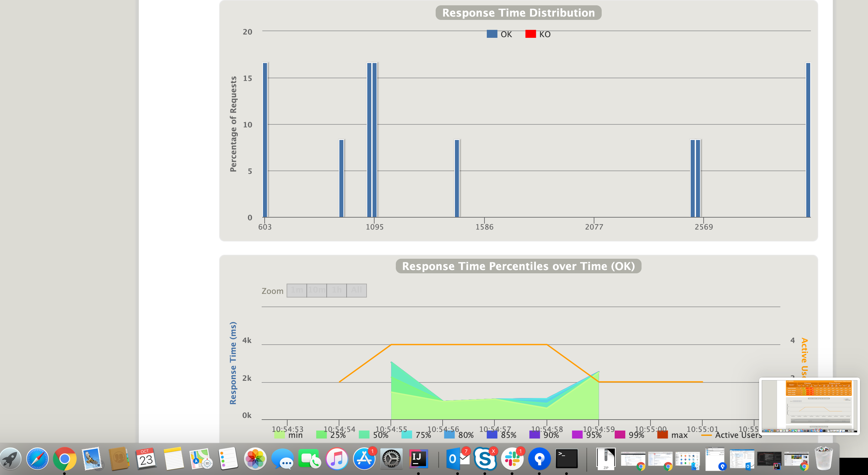Image resolution: width=868 pixels, height=475 pixels.
Task: Click the Trash icon in the dock
Action: [x=824, y=458]
